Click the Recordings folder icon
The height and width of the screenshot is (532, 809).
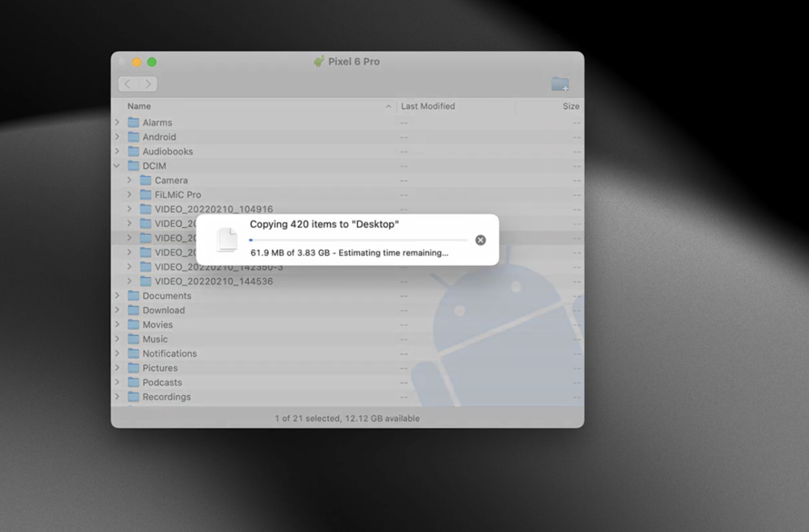[133, 397]
